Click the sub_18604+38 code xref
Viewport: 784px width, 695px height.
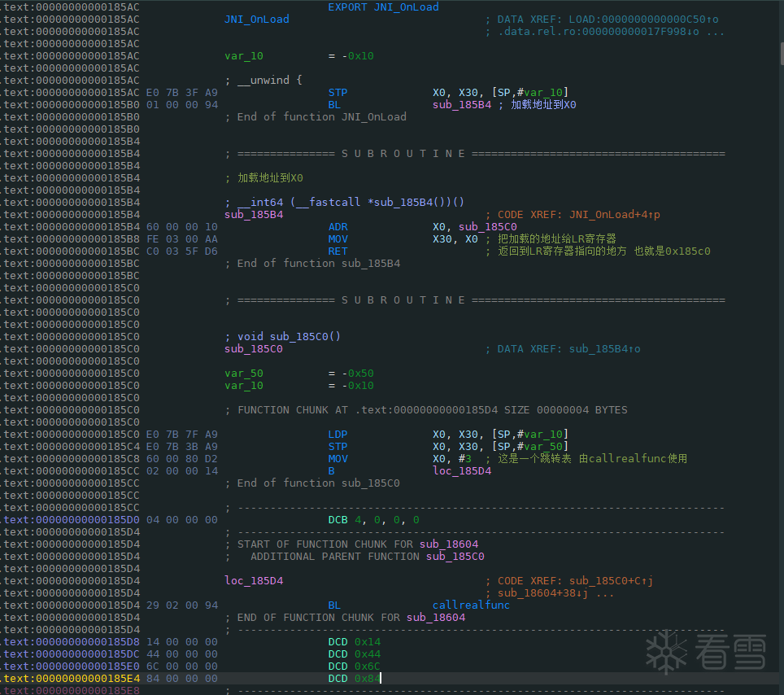tap(542, 593)
